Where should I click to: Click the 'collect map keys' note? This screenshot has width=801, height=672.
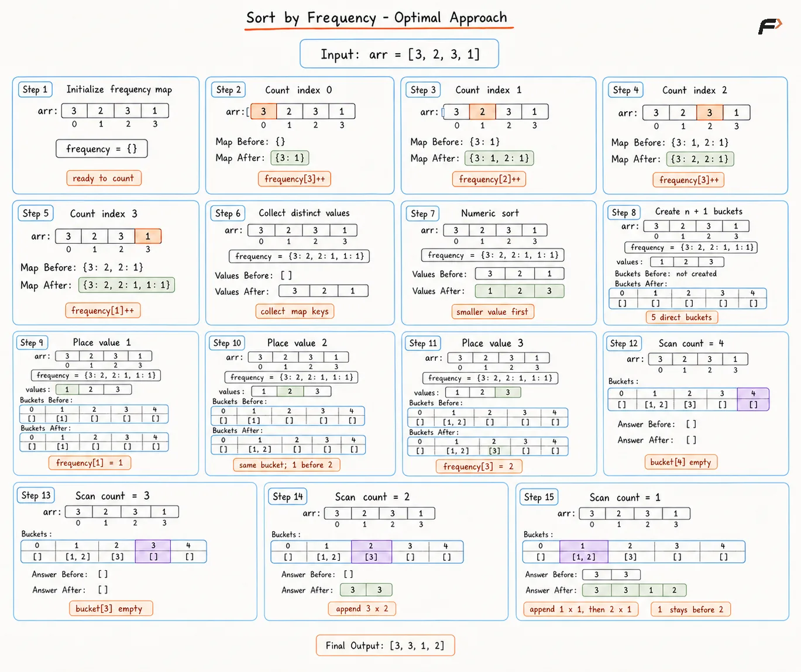(294, 311)
